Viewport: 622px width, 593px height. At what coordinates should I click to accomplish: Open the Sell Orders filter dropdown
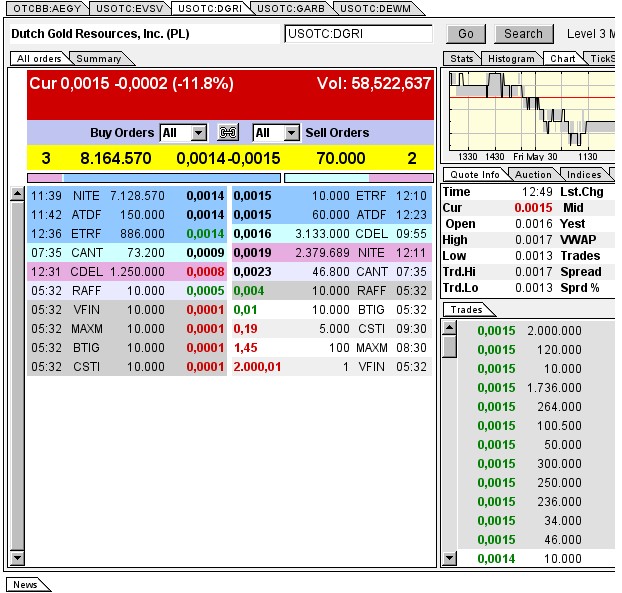click(x=291, y=133)
